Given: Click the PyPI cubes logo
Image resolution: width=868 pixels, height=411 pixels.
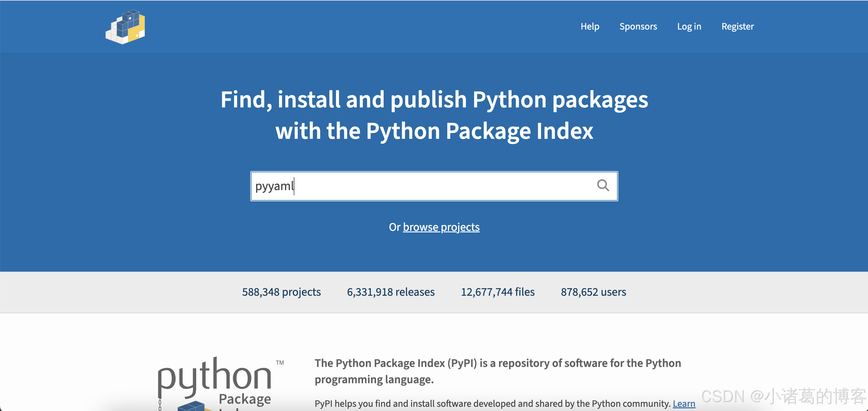Looking at the screenshot, I should click(125, 27).
